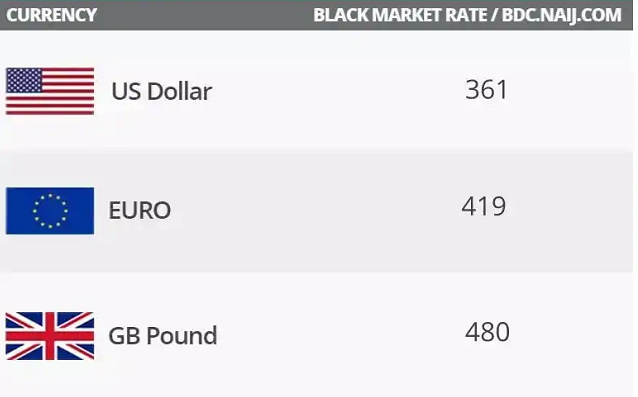Click the European Union flag icon
638x397 pixels.
click(50, 211)
